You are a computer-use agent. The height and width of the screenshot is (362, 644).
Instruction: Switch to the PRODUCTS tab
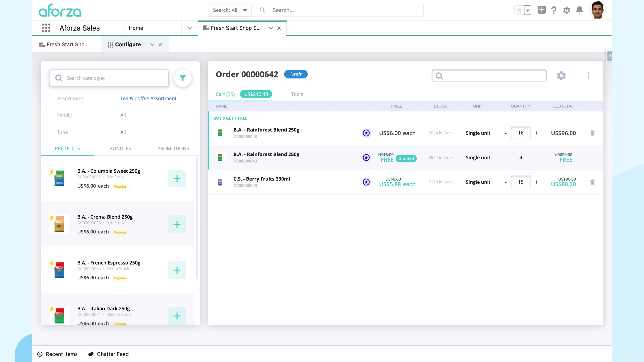pos(67,148)
